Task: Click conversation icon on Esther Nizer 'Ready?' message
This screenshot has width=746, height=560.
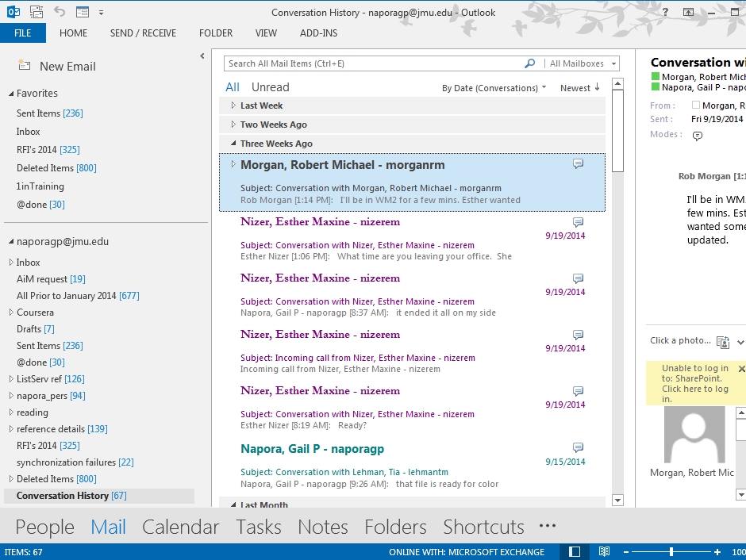Action: click(x=578, y=391)
